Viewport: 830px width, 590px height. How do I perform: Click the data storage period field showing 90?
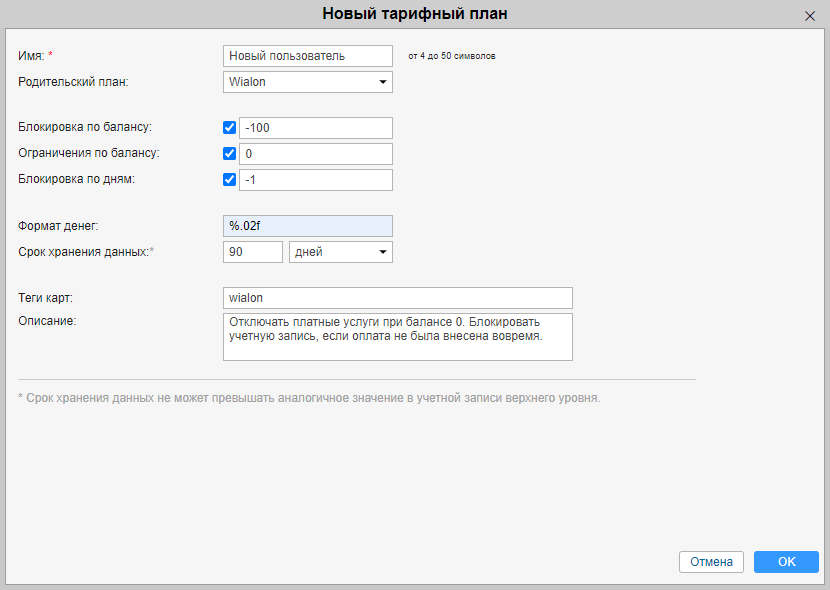point(253,252)
